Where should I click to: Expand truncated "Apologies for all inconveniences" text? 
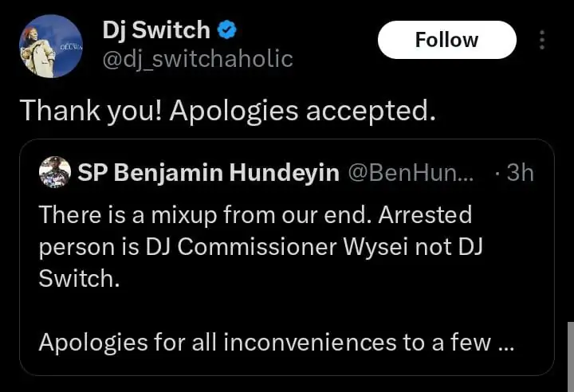pos(263,343)
